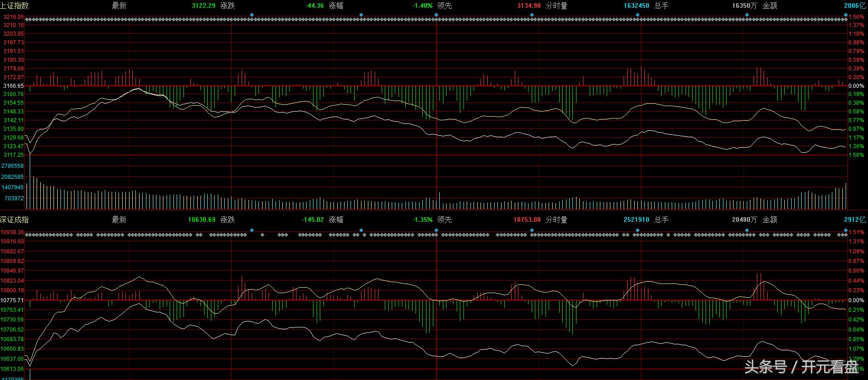Click the turnover amount 2086亿
868x380 pixels.
click(x=855, y=6)
